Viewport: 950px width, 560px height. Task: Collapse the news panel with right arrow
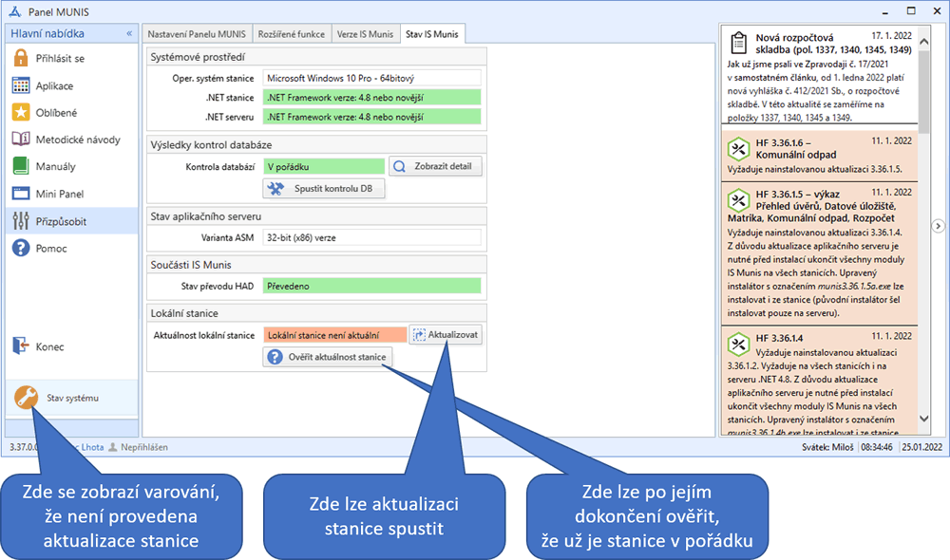(x=938, y=225)
